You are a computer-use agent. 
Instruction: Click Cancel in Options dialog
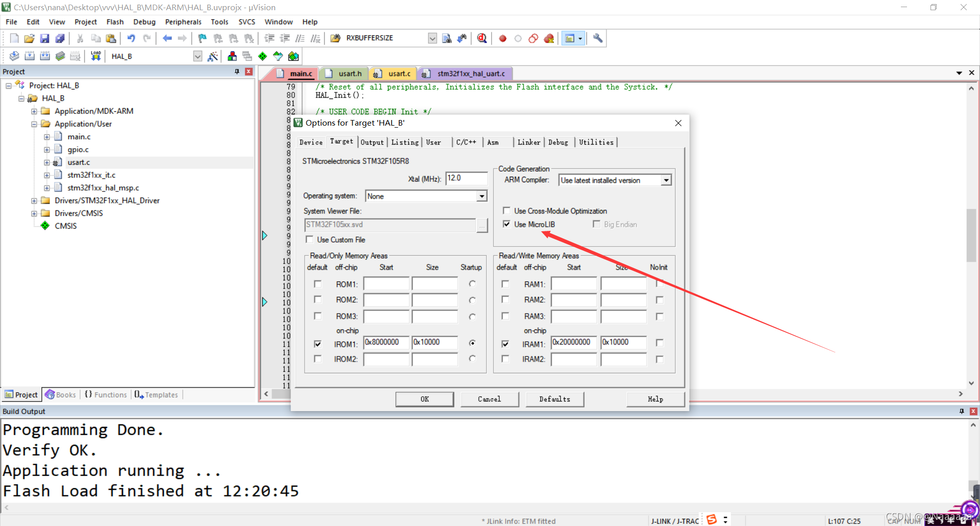pyautogui.click(x=489, y=399)
